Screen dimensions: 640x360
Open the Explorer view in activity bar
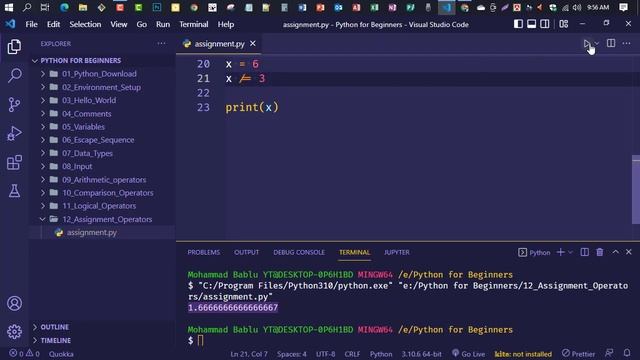pyautogui.click(x=14, y=47)
